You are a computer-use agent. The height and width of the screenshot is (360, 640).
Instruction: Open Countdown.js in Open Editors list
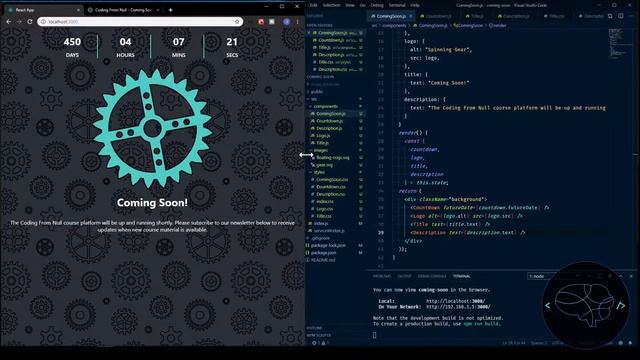[x=336, y=40]
